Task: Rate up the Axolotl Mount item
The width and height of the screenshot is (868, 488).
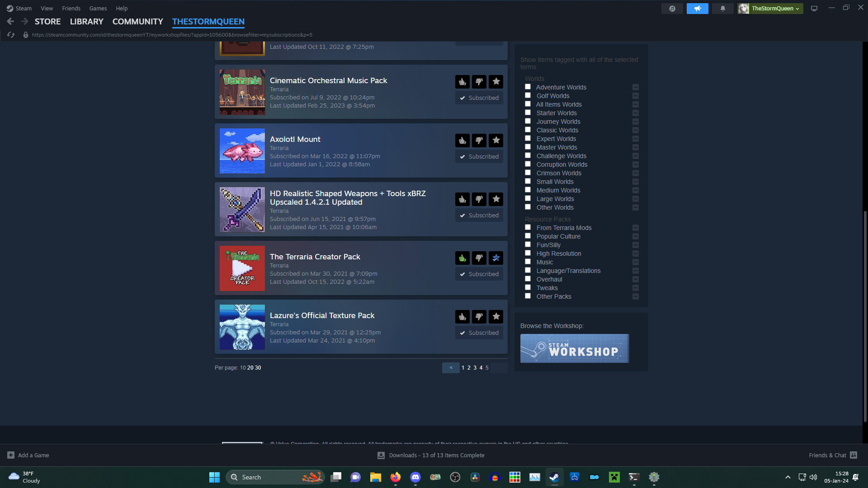Action: coord(462,141)
